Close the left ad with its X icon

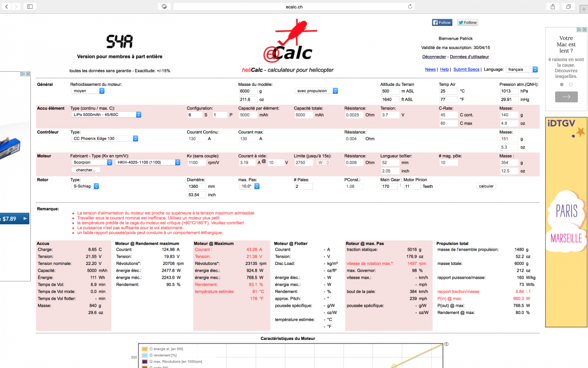click(28, 74)
